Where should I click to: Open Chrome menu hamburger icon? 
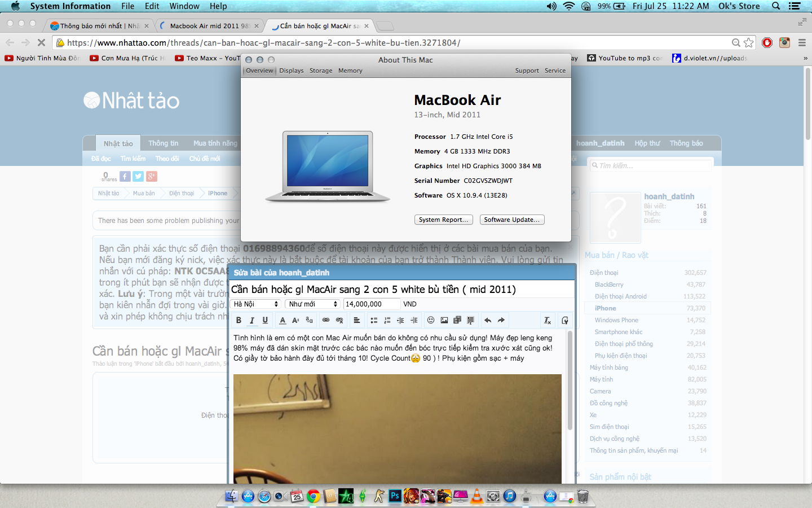click(x=802, y=43)
